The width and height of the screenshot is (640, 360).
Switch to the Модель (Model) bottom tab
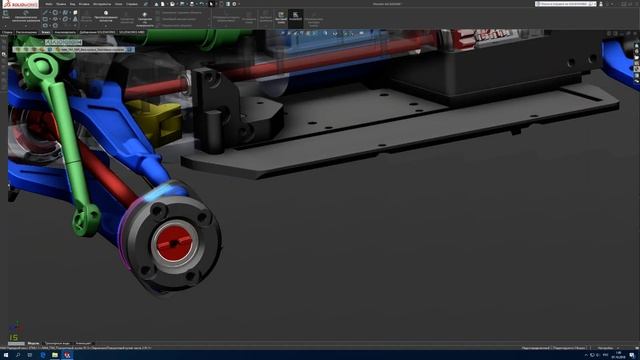(33, 343)
